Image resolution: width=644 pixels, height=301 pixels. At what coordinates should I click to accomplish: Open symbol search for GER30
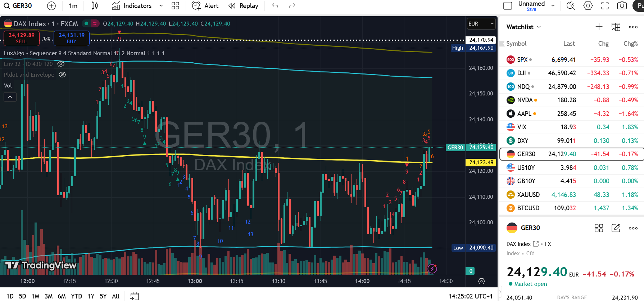(18, 6)
